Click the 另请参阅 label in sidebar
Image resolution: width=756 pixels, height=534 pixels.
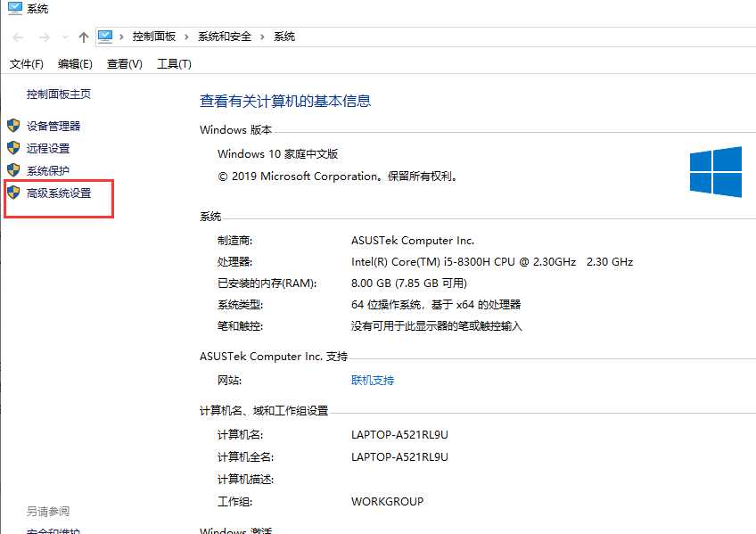coord(48,512)
